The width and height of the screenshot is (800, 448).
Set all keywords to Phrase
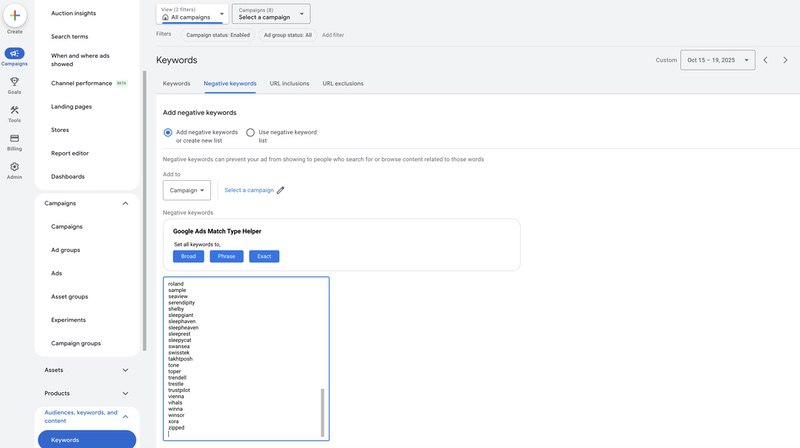(227, 256)
